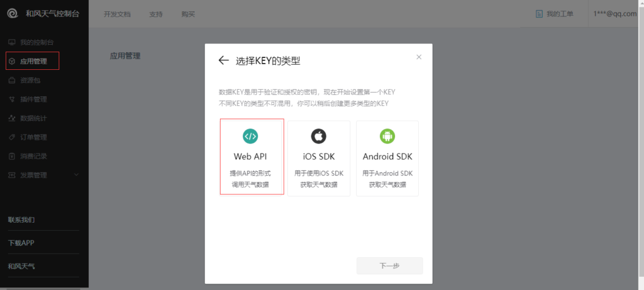Click the back arrow in dialog header
This screenshot has height=290, width=644.
[x=223, y=60]
